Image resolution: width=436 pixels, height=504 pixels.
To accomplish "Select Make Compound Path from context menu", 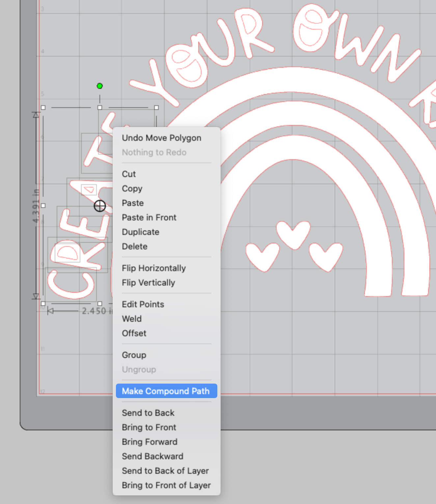I will 166,391.
